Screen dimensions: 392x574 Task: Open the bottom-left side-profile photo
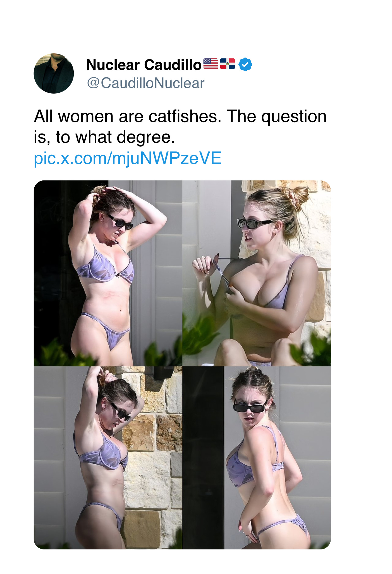[x=108, y=458]
